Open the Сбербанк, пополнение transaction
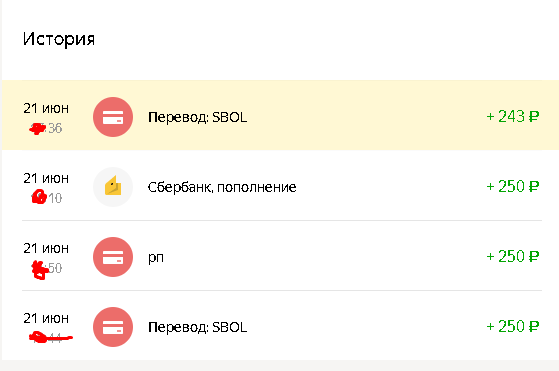The height and width of the screenshot is (371, 559). 222,187
